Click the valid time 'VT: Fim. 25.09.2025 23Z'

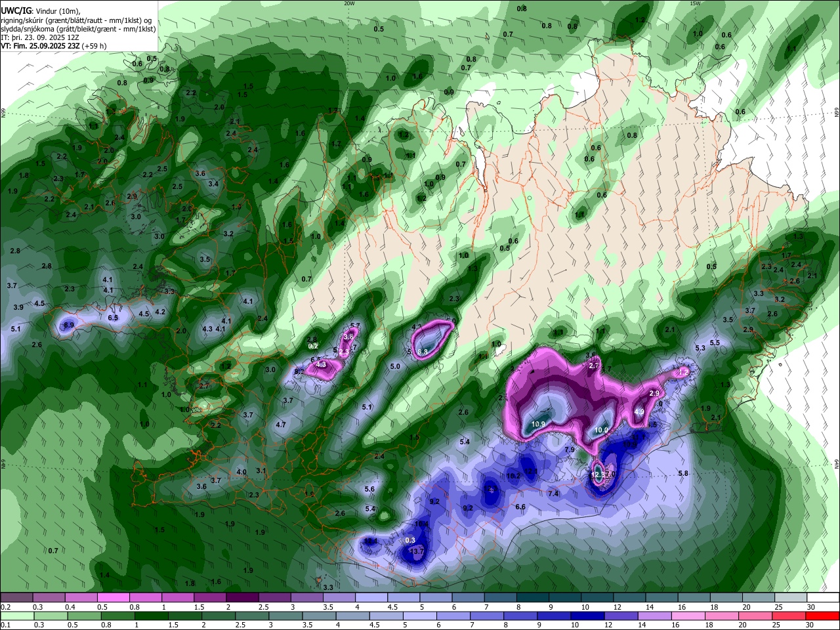point(41,46)
